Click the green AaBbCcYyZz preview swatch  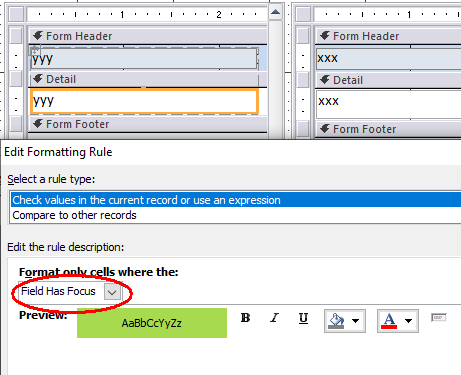tap(152, 323)
